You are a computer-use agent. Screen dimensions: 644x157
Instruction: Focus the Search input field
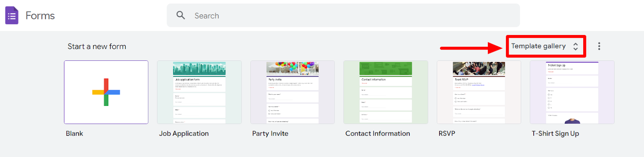coord(343,15)
